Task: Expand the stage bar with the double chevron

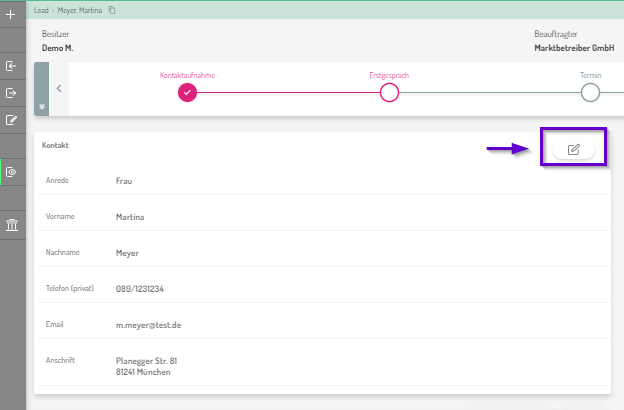Action: (x=41, y=106)
